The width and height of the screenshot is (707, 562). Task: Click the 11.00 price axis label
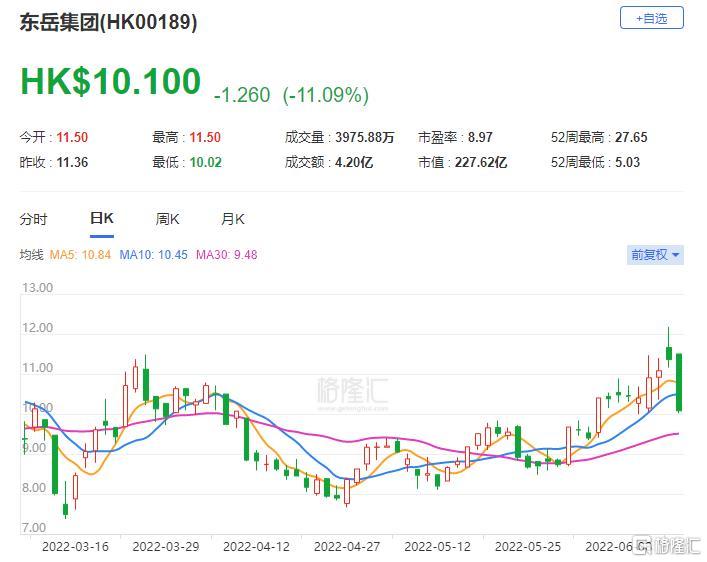[37, 368]
